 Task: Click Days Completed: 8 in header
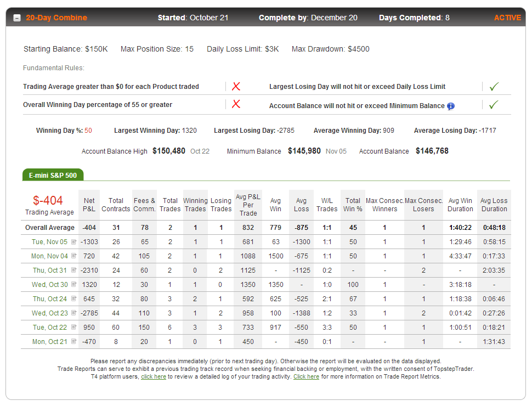tap(414, 18)
